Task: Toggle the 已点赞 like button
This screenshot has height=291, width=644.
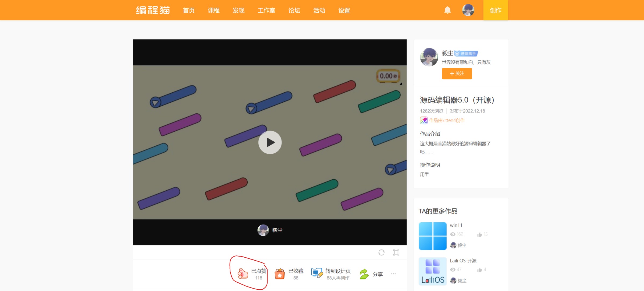Action: [252, 274]
